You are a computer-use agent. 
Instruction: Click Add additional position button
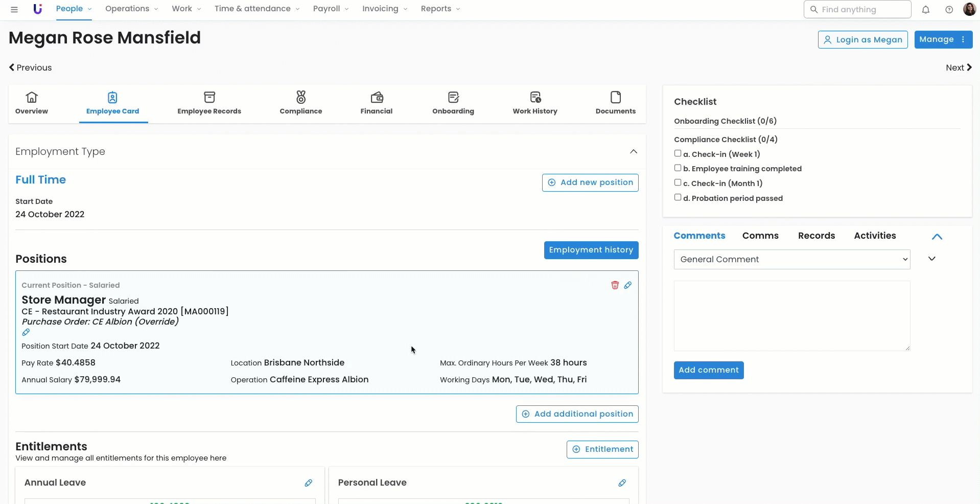pyautogui.click(x=577, y=414)
